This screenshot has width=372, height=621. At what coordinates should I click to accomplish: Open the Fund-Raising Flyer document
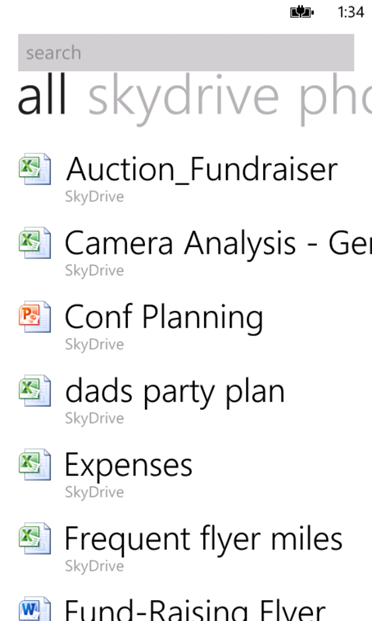[195, 610]
